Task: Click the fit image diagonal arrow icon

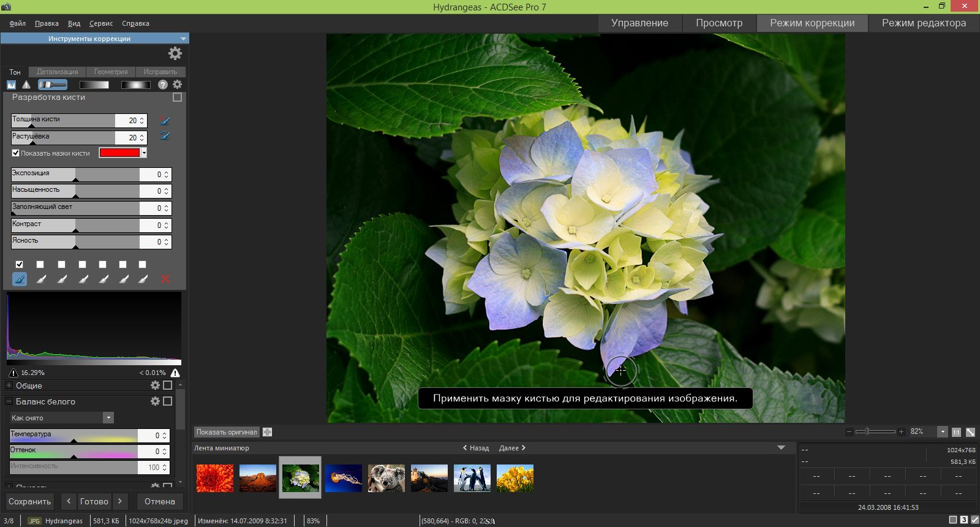Action: point(971,432)
